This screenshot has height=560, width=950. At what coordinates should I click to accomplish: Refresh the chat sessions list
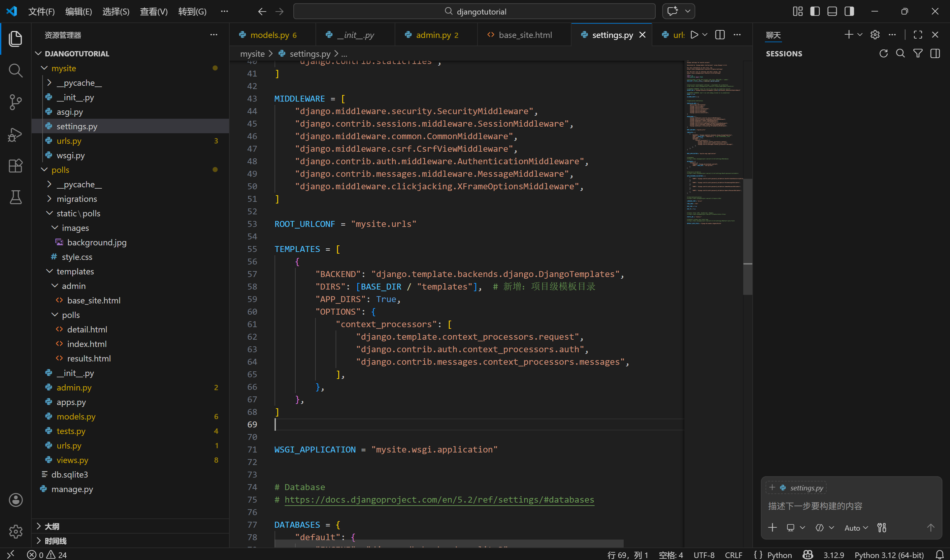point(883,53)
